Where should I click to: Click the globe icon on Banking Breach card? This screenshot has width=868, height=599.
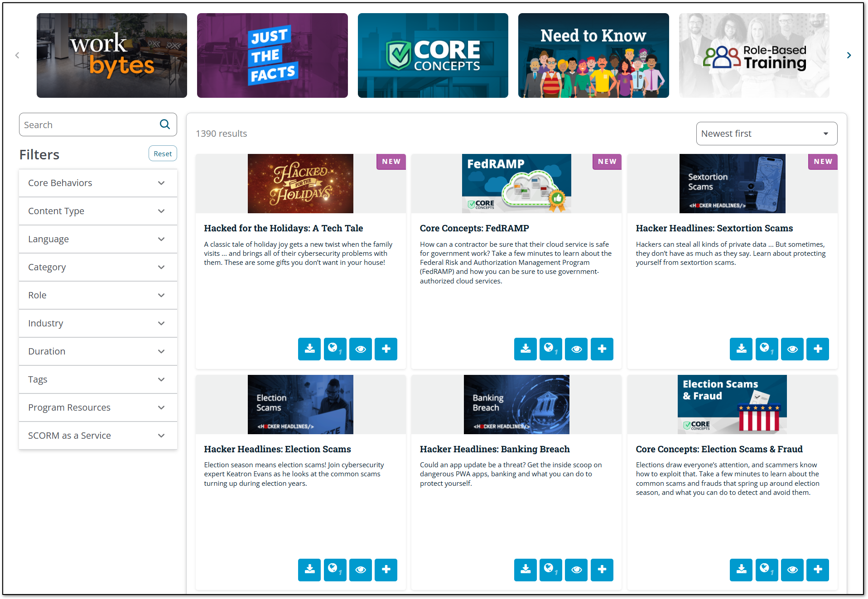[x=551, y=570]
